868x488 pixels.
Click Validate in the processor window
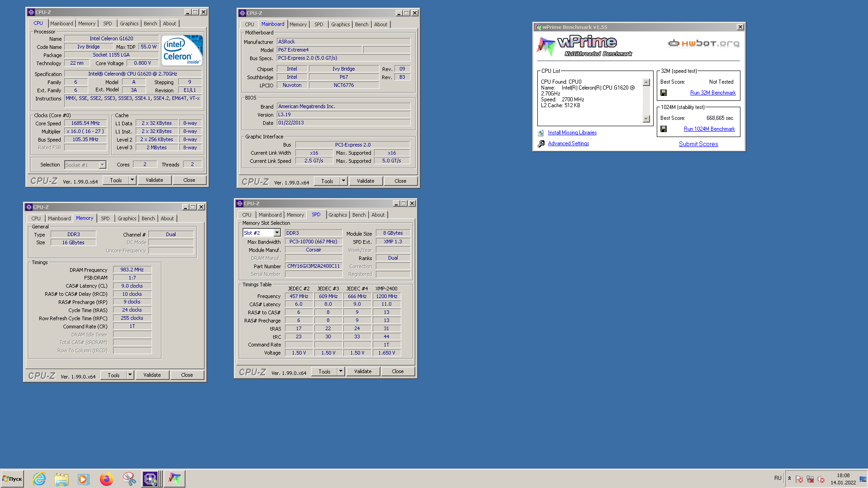click(154, 180)
